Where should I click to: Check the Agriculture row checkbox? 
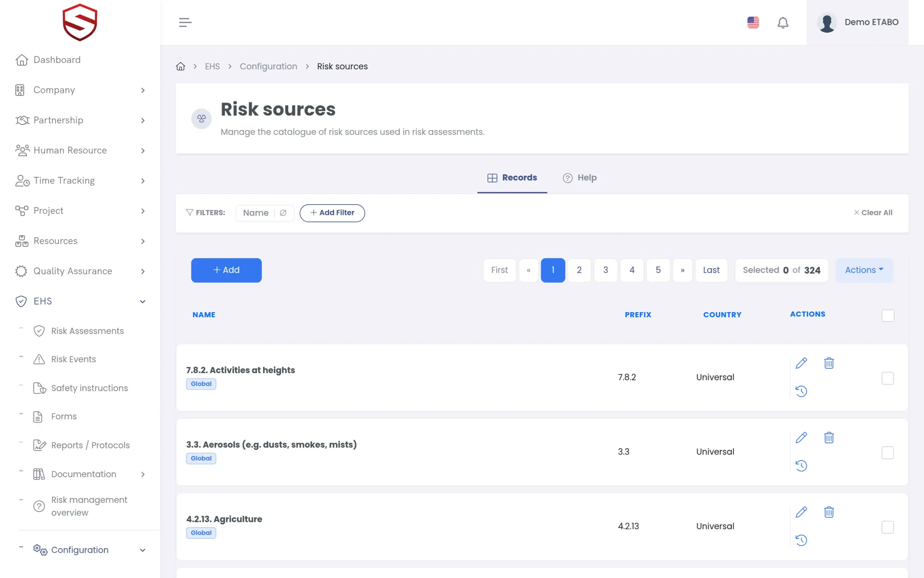coord(887,527)
